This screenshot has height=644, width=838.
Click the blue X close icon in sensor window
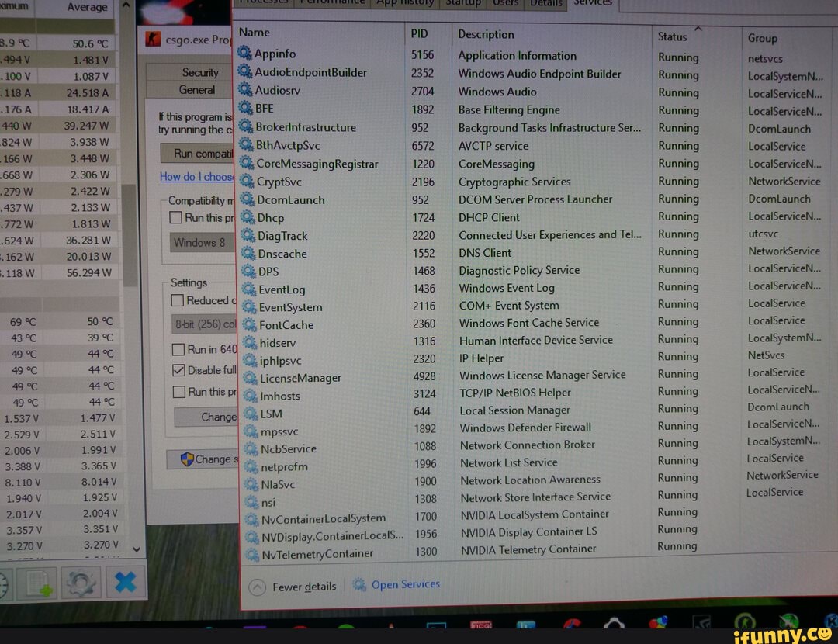click(x=126, y=582)
